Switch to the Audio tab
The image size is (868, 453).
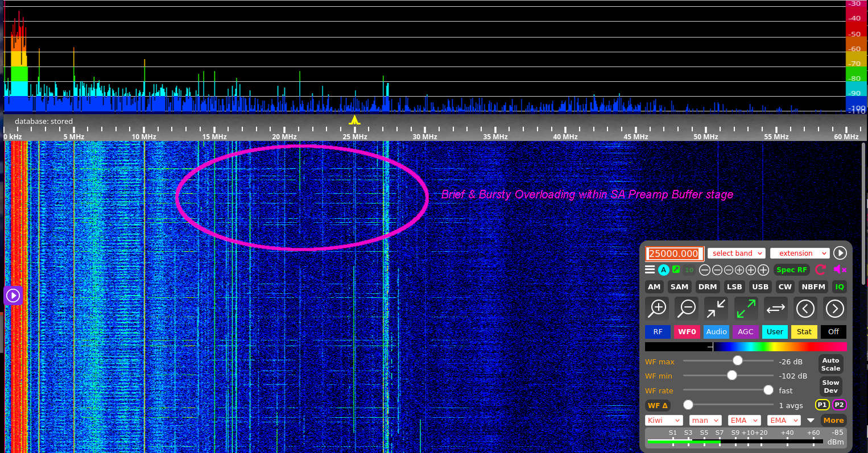(x=716, y=332)
